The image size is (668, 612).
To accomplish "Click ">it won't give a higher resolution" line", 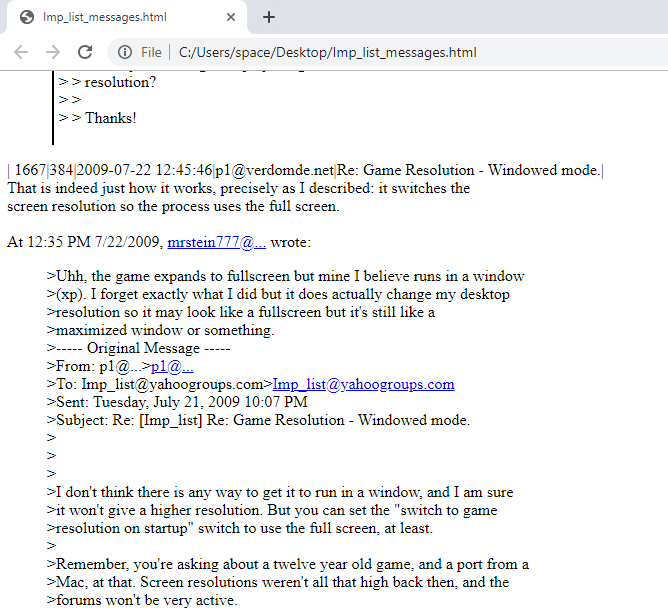I will click(x=272, y=510).
